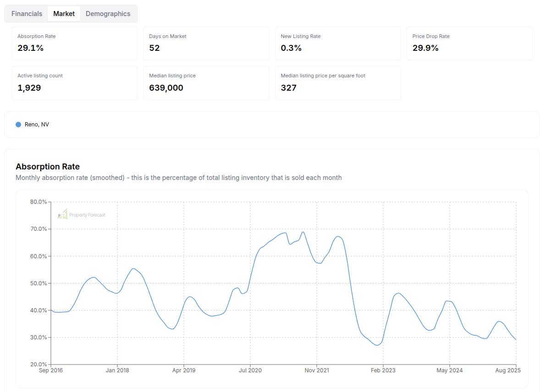Toggle the Reno, NV legend label
540x392 pixels.
coord(37,125)
